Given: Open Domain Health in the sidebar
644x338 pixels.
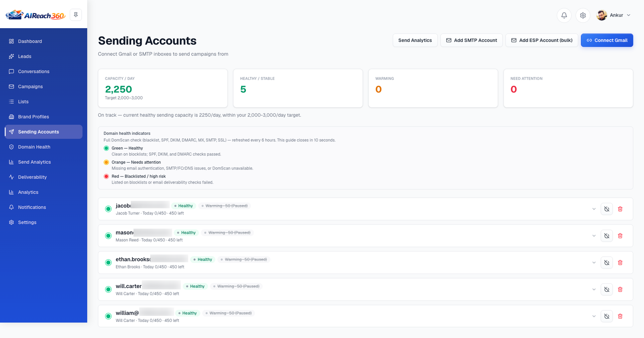Looking at the screenshot, I should pos(43,147).
